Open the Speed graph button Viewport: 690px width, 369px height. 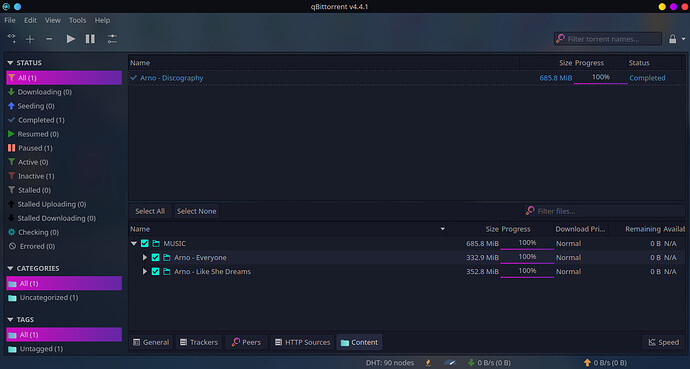click(x=664, y=342)
